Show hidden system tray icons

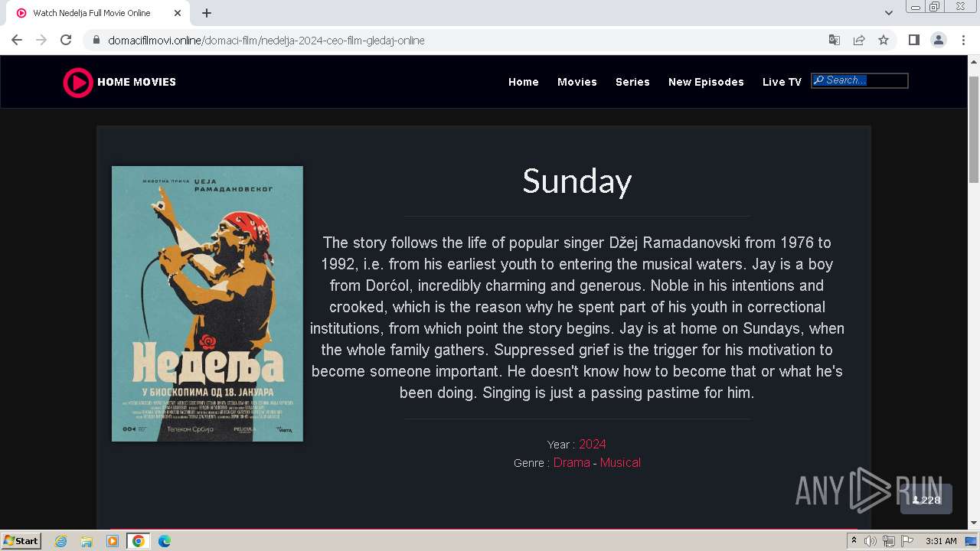[854, 541]
